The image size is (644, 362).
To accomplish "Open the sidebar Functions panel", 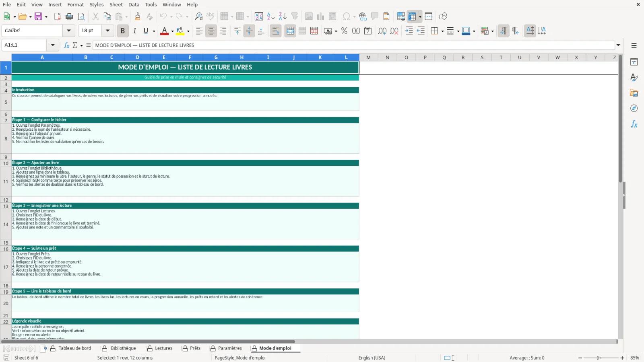I will [x=634, y=124].
